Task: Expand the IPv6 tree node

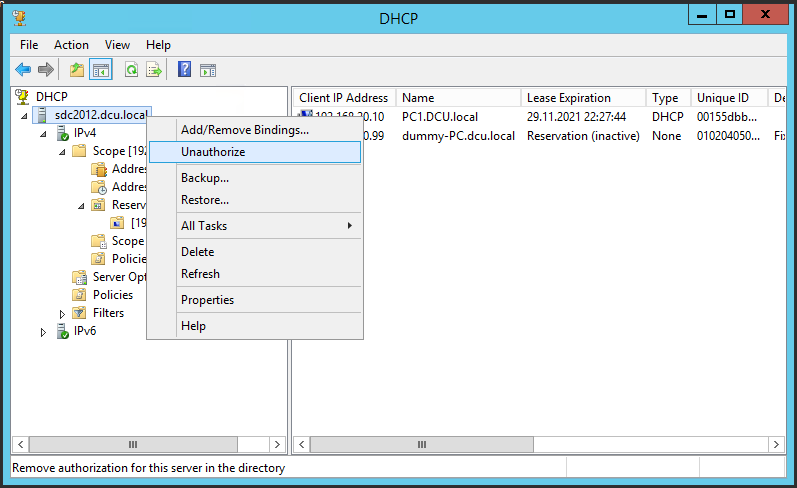Action: [x=43, y=332]
